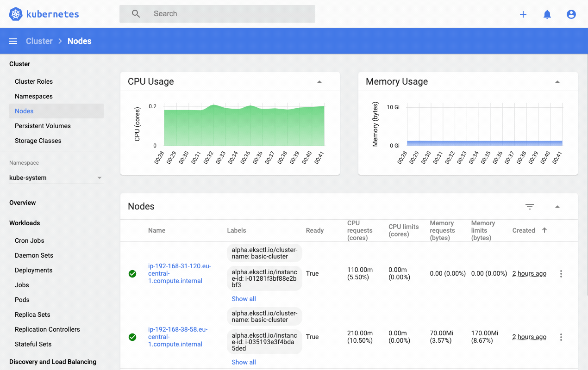Select Pods in the Workloads section
This screenshot has width=588, height=370.
point(22,300)
